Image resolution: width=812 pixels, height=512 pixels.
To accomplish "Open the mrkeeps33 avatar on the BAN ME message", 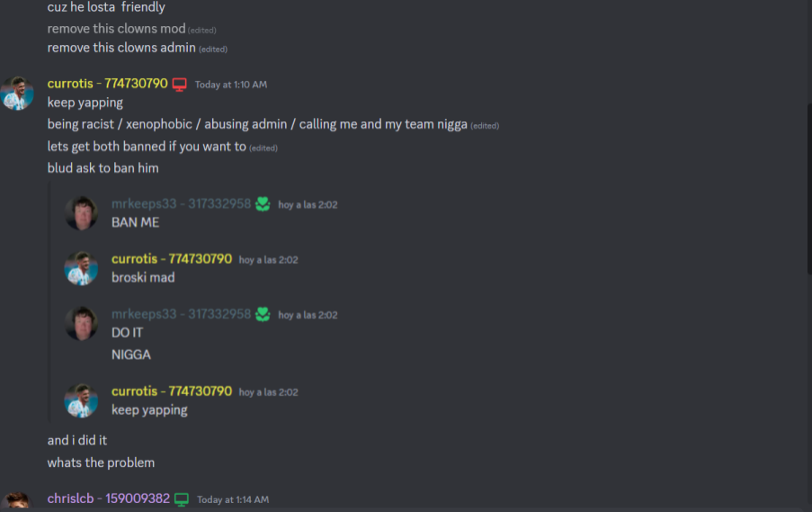I will tap(81, 213).
